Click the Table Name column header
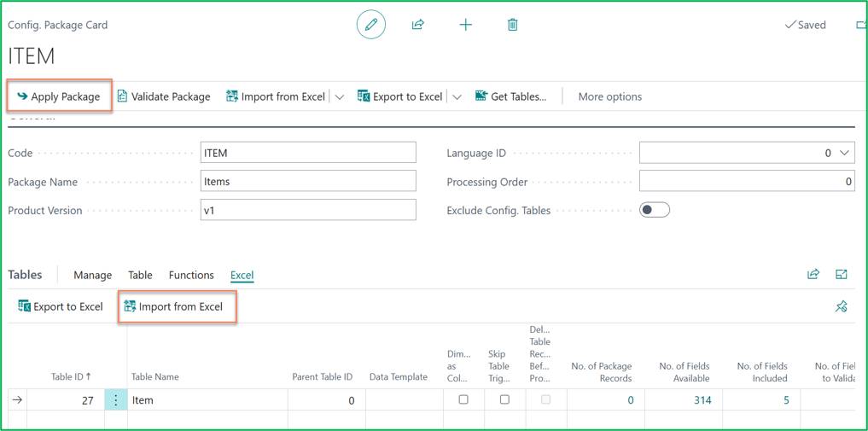Screen dimensions: 868x431 [x=155, y=376]
